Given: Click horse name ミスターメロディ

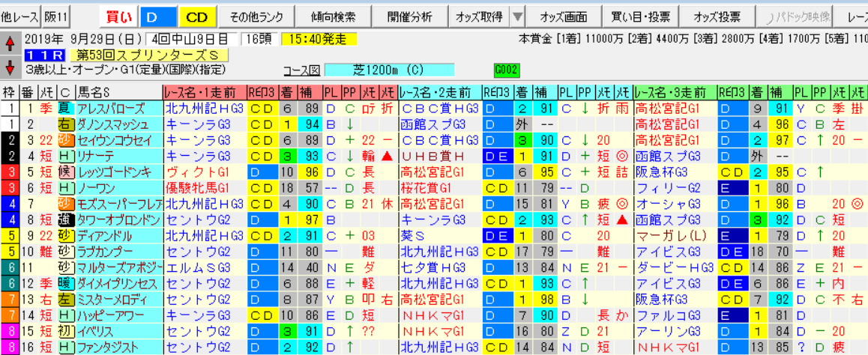Looking at the screenshot, I should pyautogui.click(x=113, y=300).
